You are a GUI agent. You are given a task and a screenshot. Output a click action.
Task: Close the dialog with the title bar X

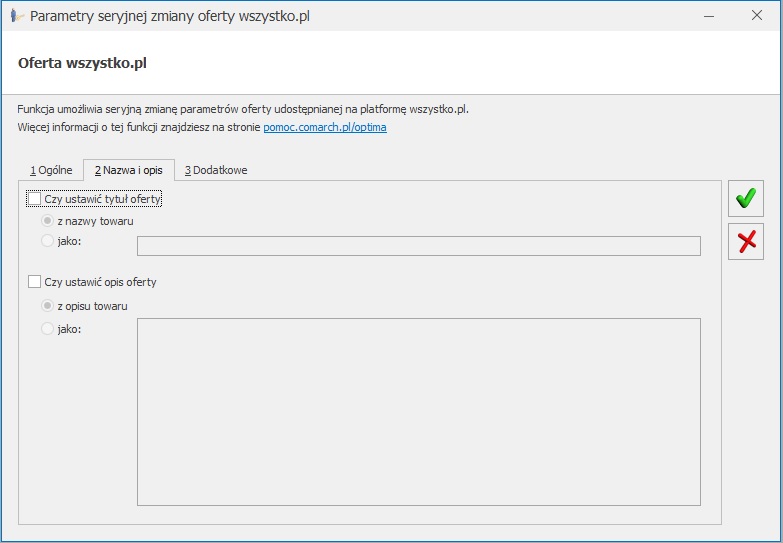pos(757,15)
